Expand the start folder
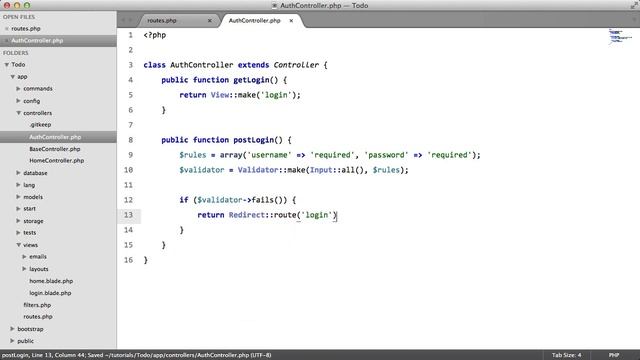 (18, 209)
